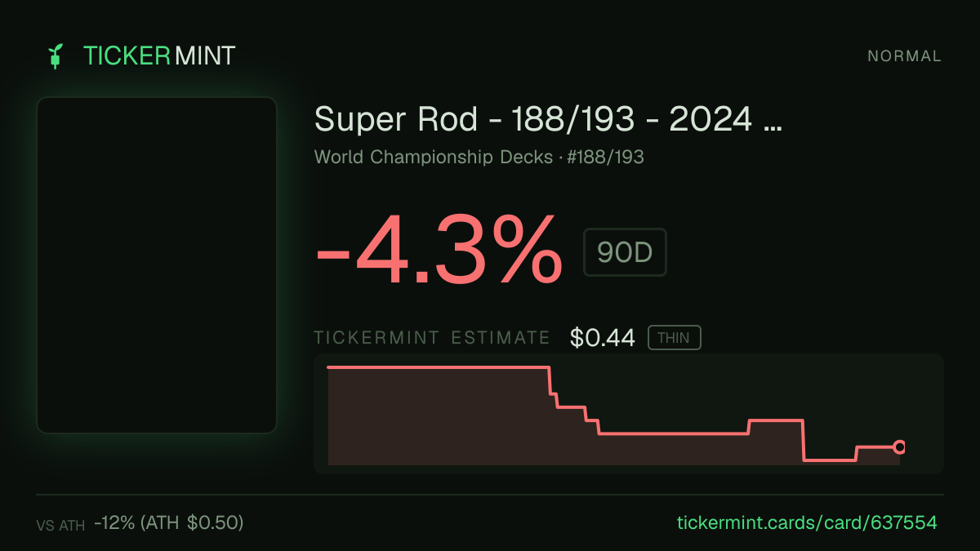This screenshot has height=551, width=980.
Task: Click the raised mid-chart price step
Action: tap(776, 420)
